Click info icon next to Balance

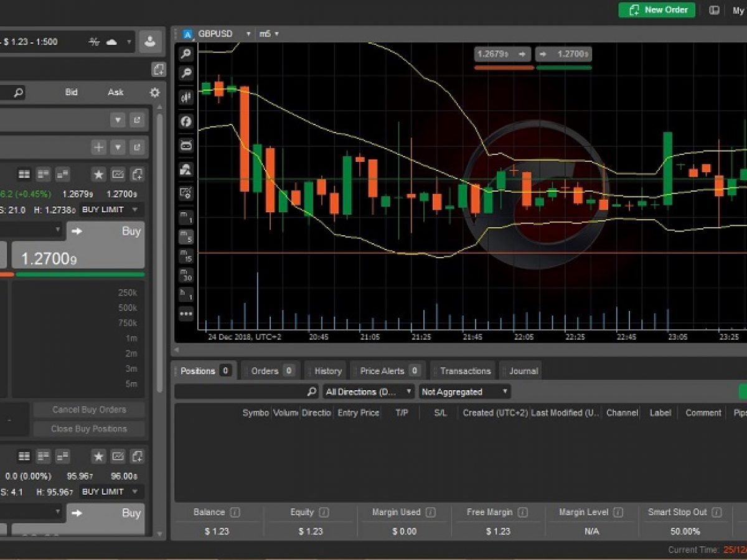[x=235, y=513]
